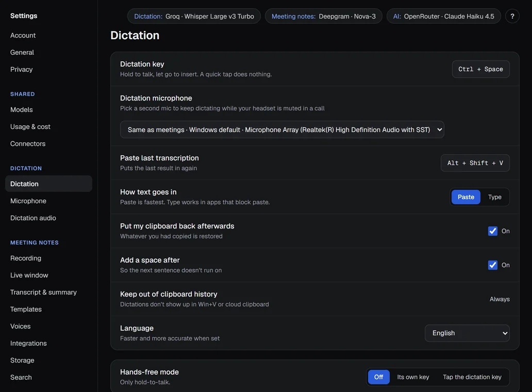Select Paste for how text goes in
532x392 pixels.
[465, 197]
